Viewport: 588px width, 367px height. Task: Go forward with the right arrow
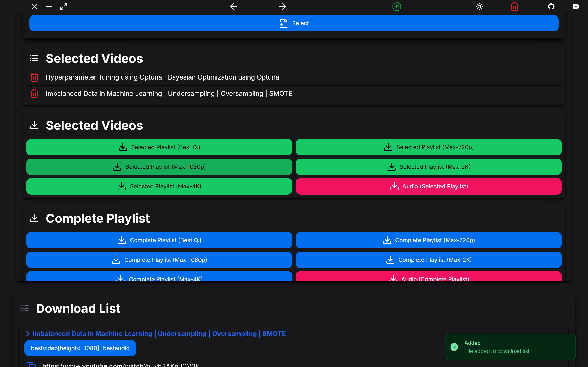[282, 7]
